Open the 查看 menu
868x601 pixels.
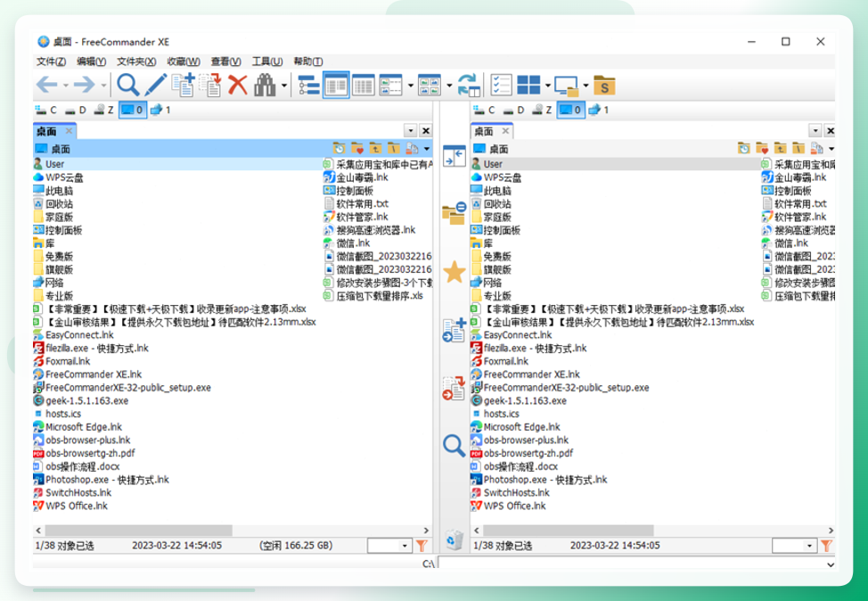pos(225,62)
